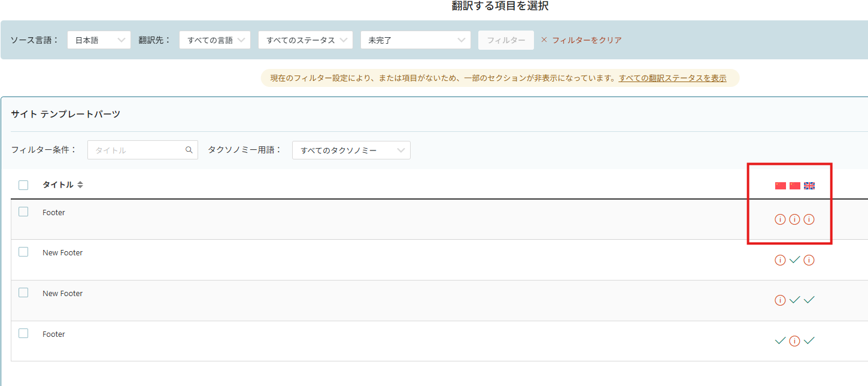This screenshot has height=386, width=868.
Task: Click middle checkmark in first New Footer row
Action: click(x=795, y=260)
